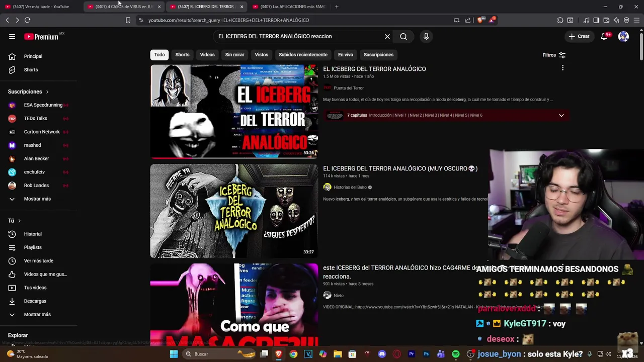Open the Crear create menu
Viewport: 644px width, 362px height.
tap(579, 36)
